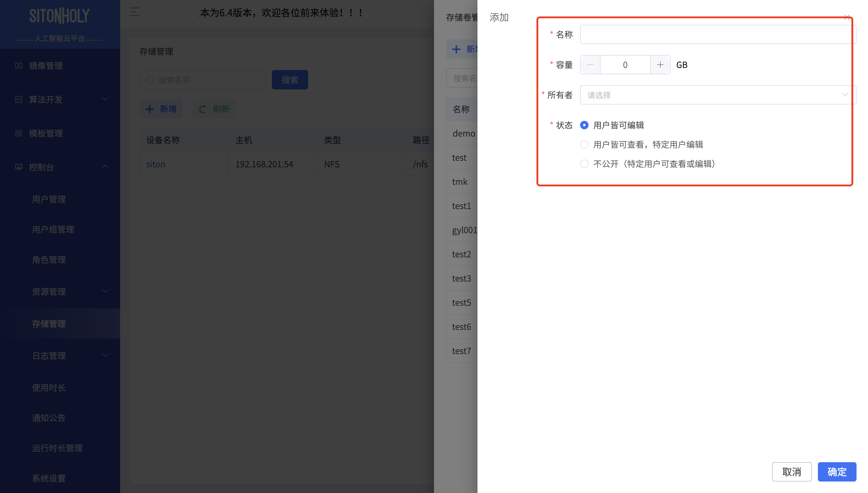This screenshot has height=493, width=868.
Task: Click the search field in 存储卷管理 panel
Action: click(462, 78)
